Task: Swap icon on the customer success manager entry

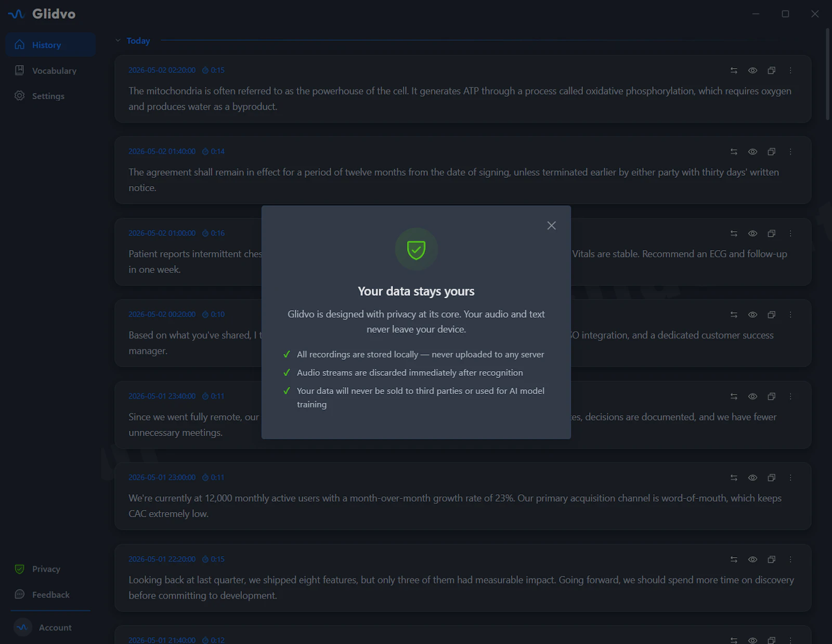Action: pyautogui.click(x=734, y=314)
